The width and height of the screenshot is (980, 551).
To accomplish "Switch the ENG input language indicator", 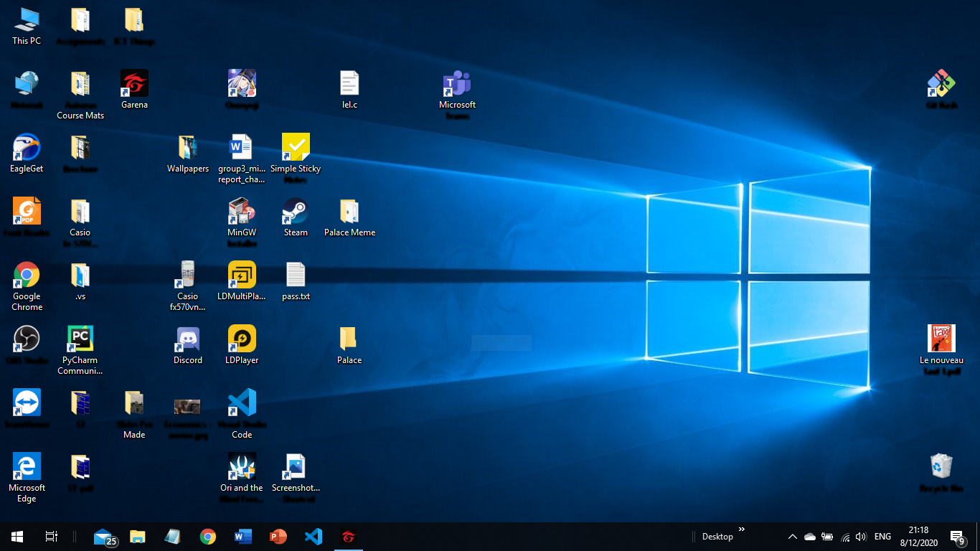I will point(883,537).
